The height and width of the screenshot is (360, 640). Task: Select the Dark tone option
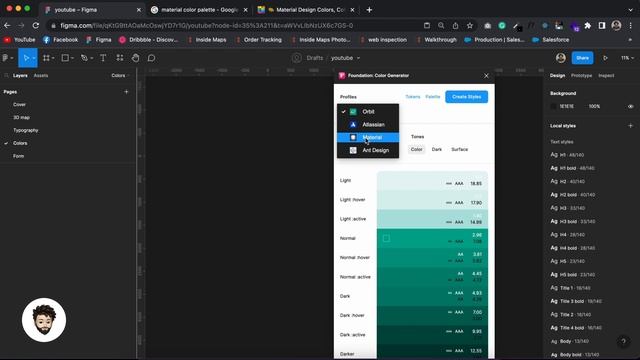[437, 149]
